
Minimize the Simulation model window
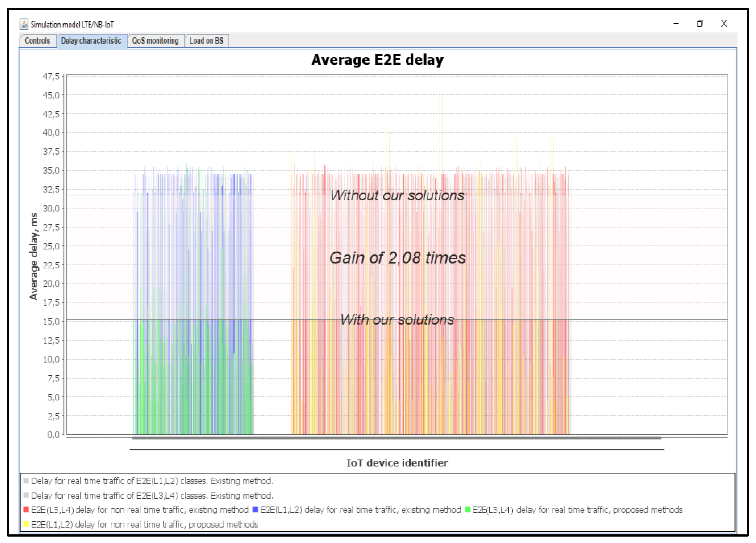676,24
